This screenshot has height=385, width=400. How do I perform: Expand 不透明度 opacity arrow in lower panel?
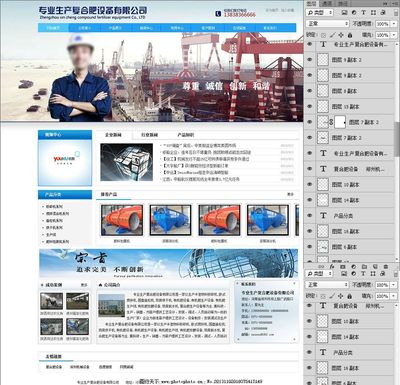pos(393,285)
